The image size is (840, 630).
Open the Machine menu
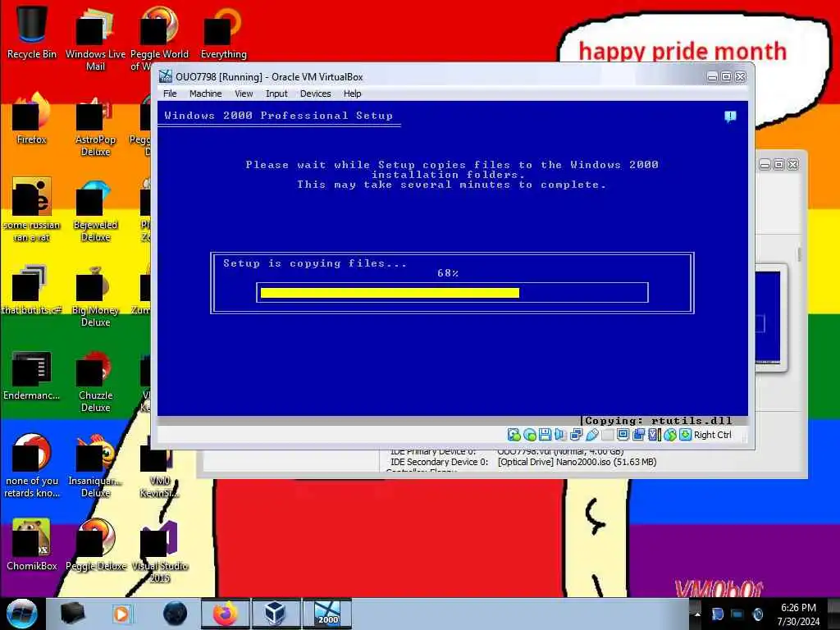coord(205,94)
